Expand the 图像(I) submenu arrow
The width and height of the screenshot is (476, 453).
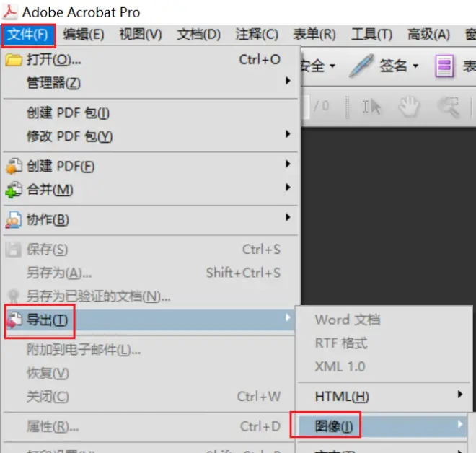pos(460,424)
